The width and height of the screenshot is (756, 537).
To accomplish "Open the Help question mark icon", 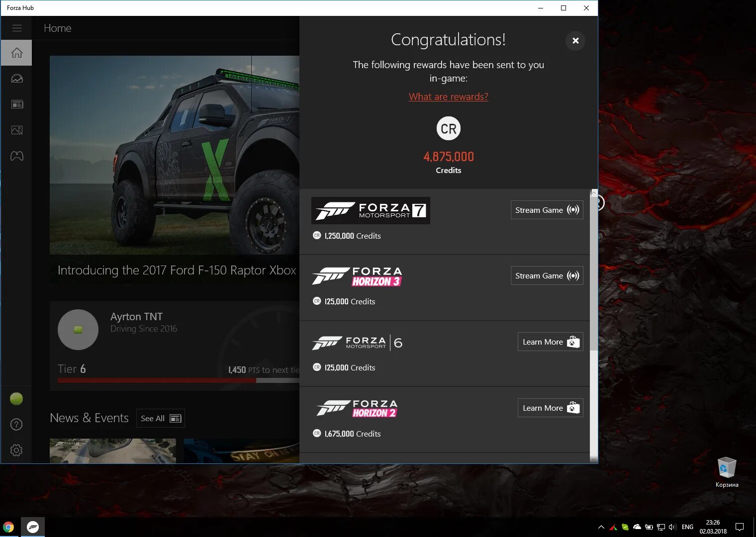I will [16, 425].
